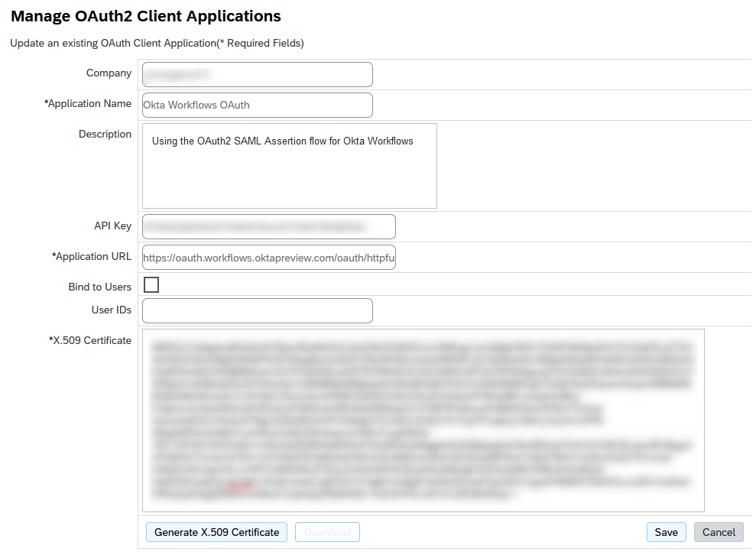Image resolution: width=756 pixels, height=555 pixels.
Task: Select the API Key field
Action: click(x=269, y=226)
